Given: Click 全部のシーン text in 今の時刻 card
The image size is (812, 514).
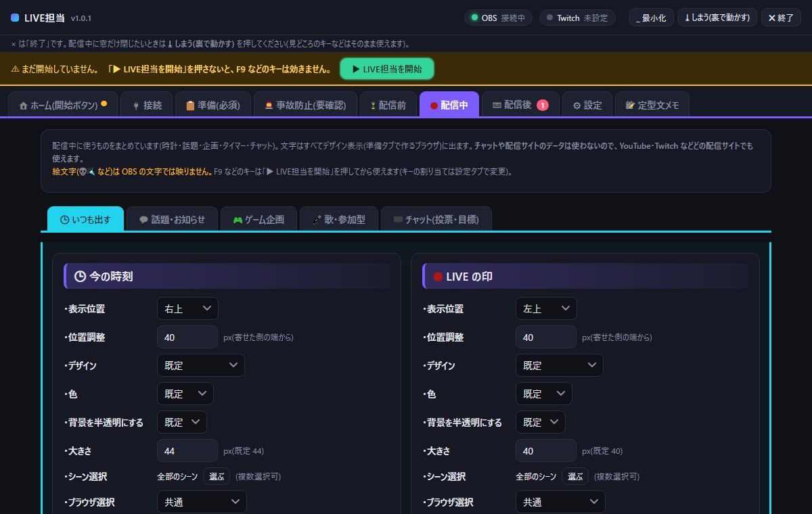Looking at the screenshot, I should (178, 476).
